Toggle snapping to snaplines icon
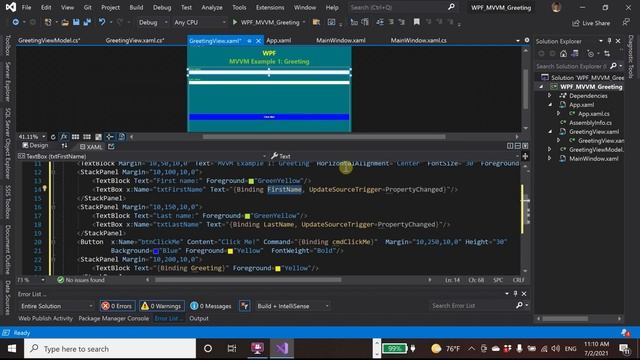 (110, 137)
